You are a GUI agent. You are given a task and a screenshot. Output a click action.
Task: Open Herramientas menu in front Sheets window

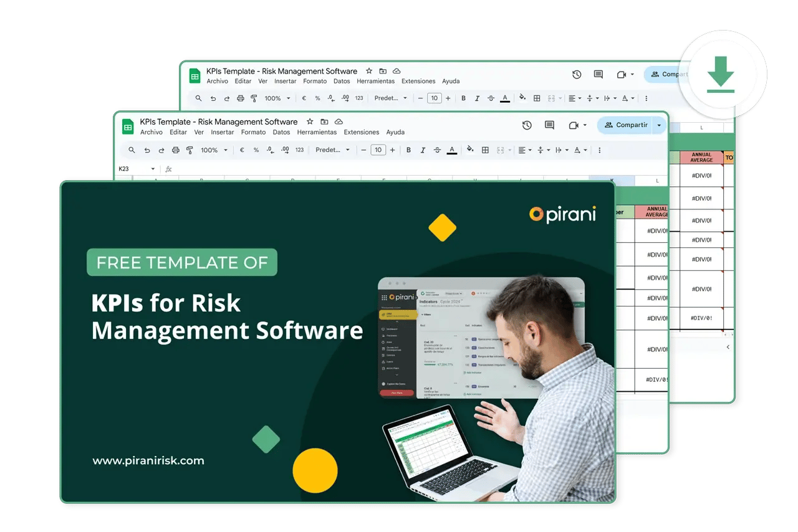coord(317,132)
